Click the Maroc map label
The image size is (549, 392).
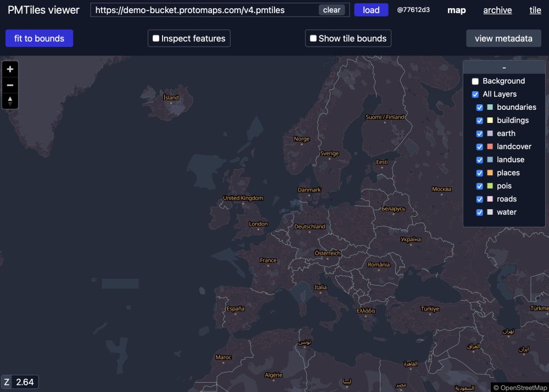[223, 357]
